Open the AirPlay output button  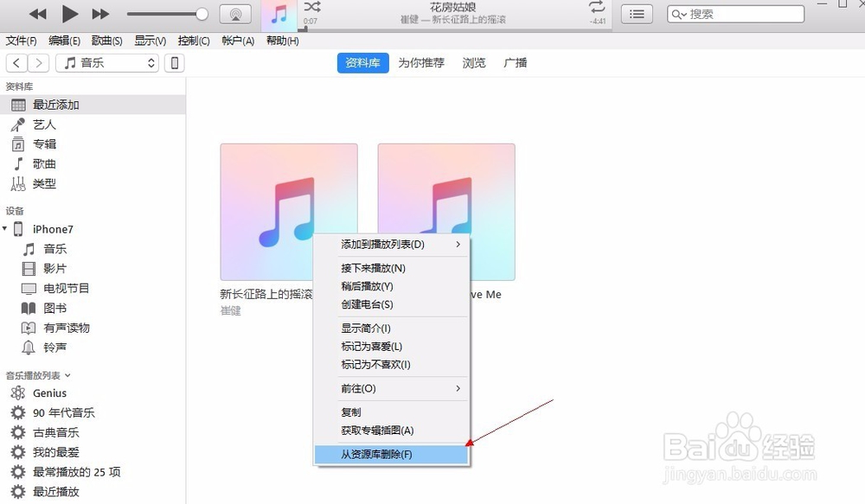[x=235, y=15]
